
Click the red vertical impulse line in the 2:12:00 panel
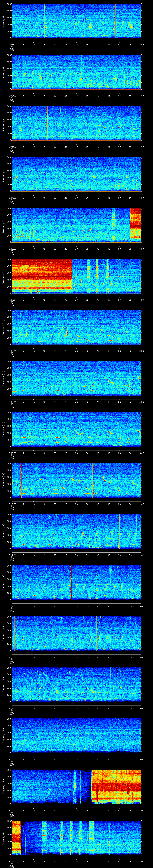click(x=71, y=582)
